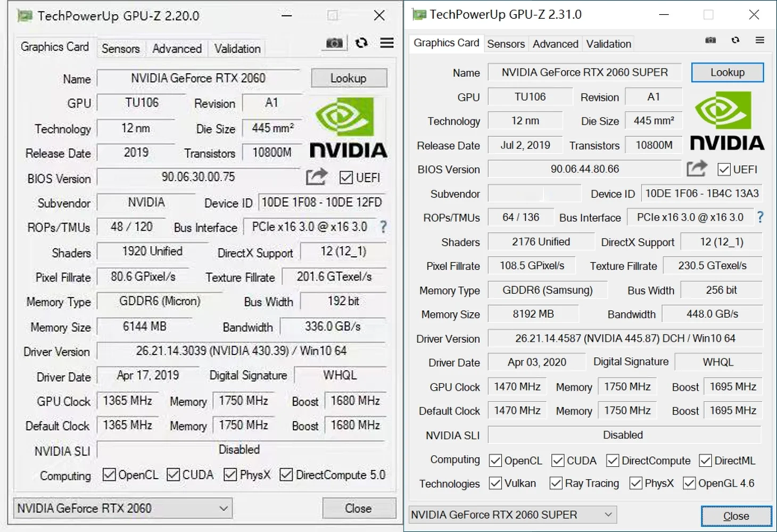Open the hamburger menu in GPU-Z 2.20.0
Screen dimensions: 777x532
pyautogui.click(x=387, y=43)
